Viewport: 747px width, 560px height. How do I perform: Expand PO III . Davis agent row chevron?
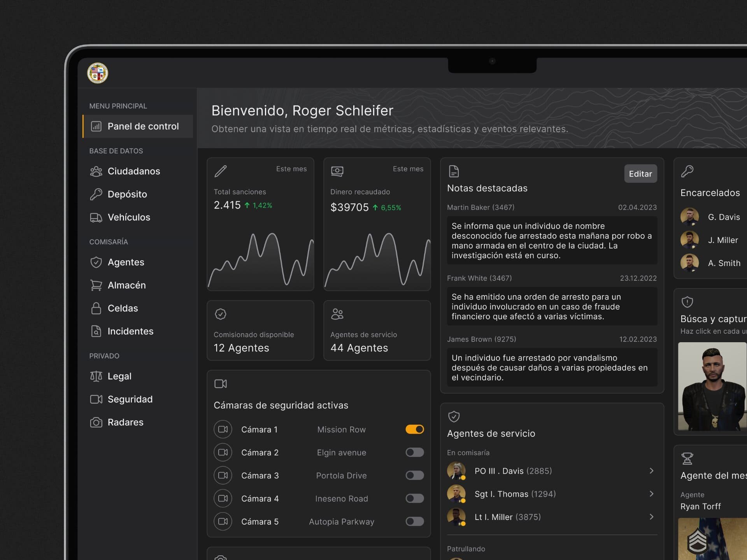(x=651, y=471)
